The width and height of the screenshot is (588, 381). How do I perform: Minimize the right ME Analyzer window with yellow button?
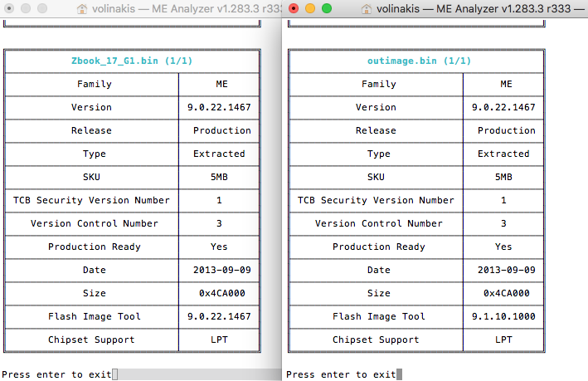[310, 8]
